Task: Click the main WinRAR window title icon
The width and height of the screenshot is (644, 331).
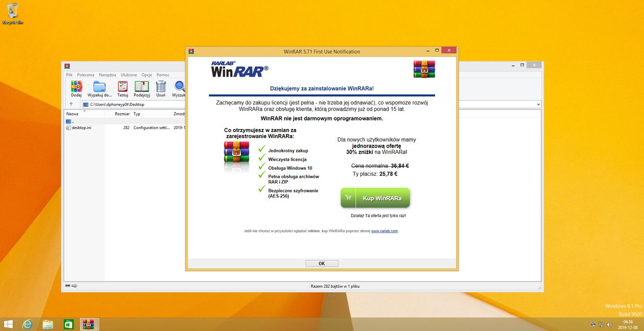Action: 67,65
